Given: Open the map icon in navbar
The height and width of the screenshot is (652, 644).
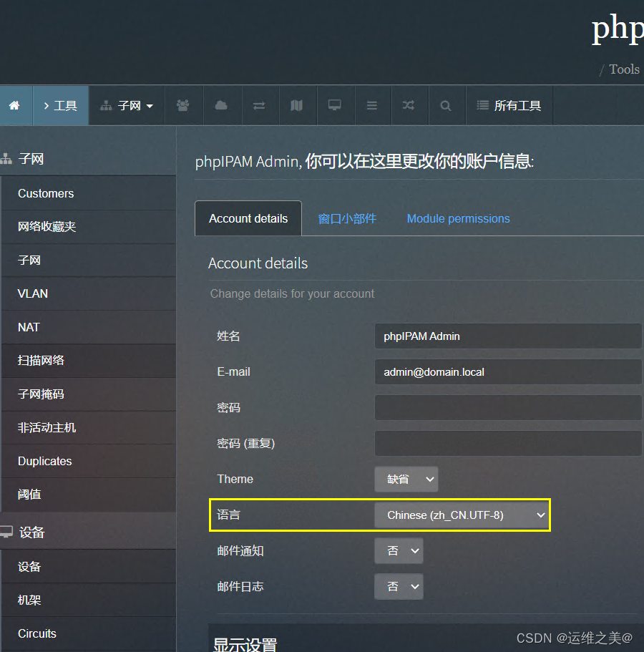Looking at the screenshot, I should tap(296, 106).
